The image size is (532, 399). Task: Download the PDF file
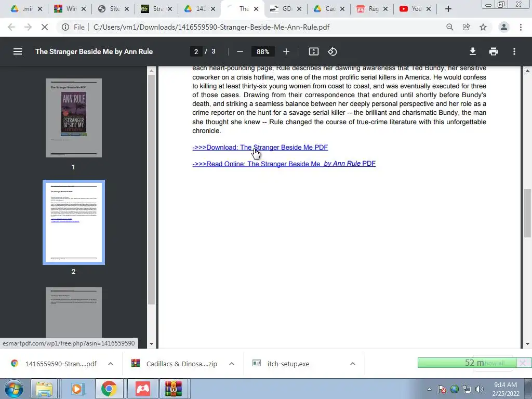click(473, 51)
